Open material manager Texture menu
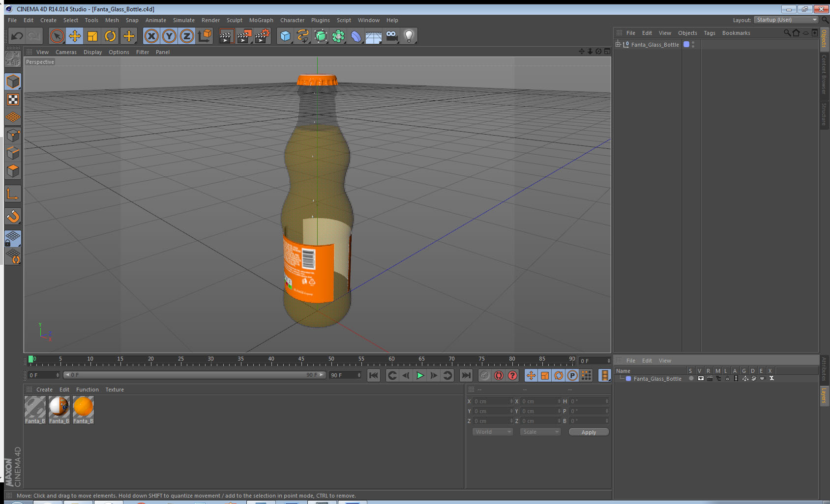Image resolution: width=830 pixels, height=504 pixels. tap(115, 390)
